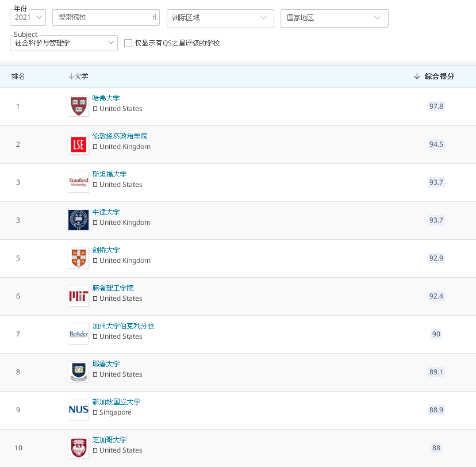Open the 国家地区 dropdown

[x=334, y=18]
